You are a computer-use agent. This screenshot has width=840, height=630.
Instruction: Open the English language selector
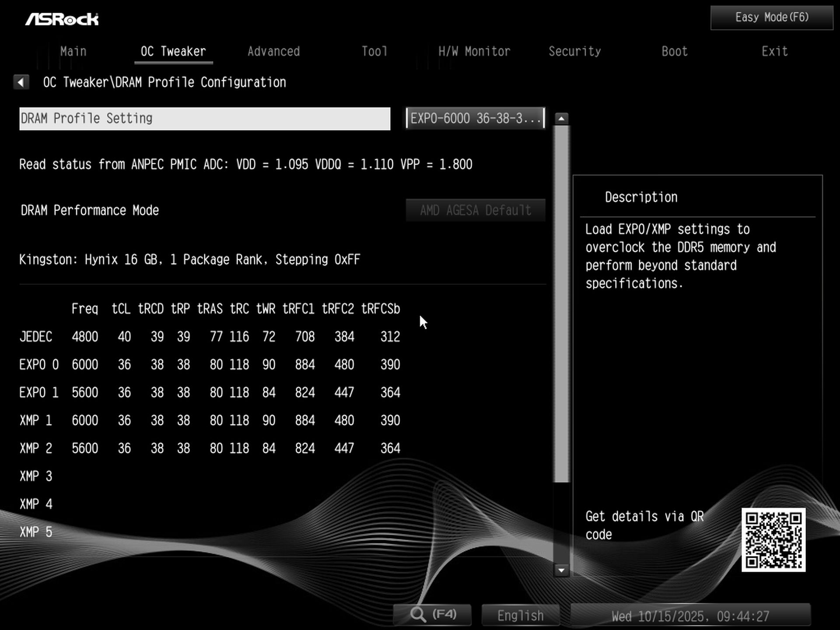point(520,615)
